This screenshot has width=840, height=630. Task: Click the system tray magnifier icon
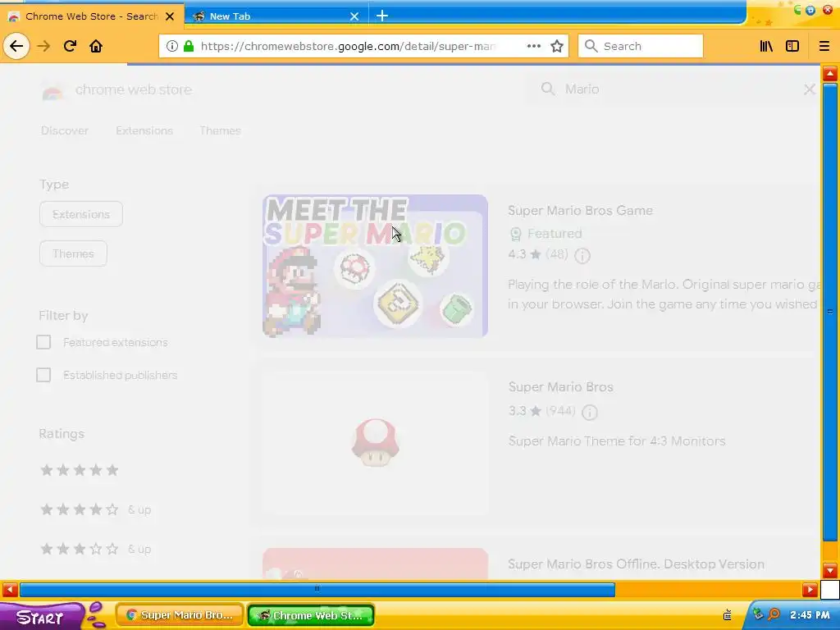[x=774, y=614]
